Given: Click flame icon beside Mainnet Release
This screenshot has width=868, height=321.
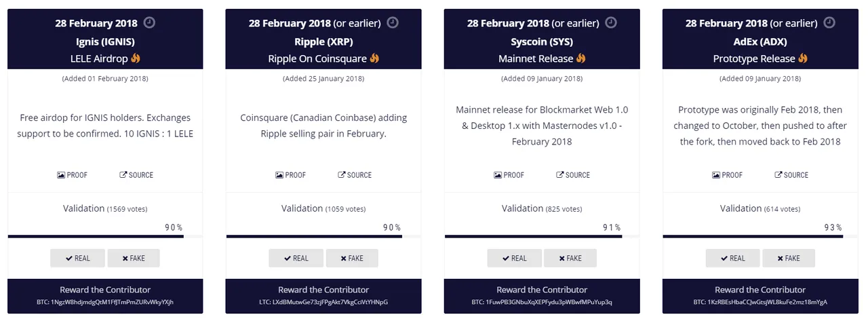Looking at the screenshot, I should (580, 58).
